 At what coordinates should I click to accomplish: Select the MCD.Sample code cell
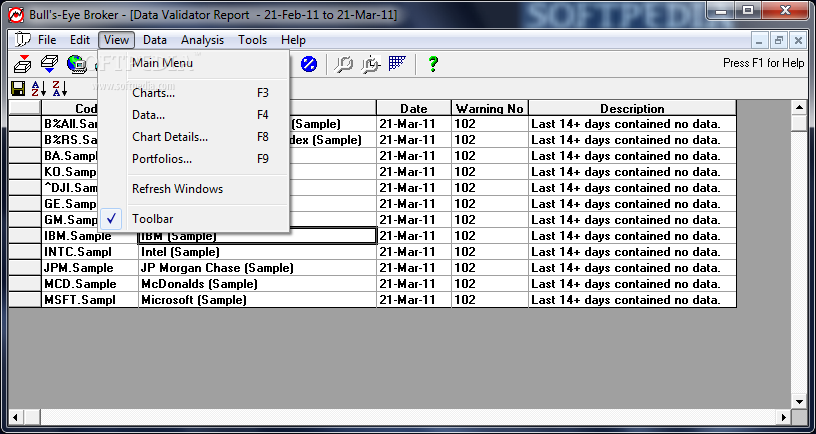click(x=90, y=284)
